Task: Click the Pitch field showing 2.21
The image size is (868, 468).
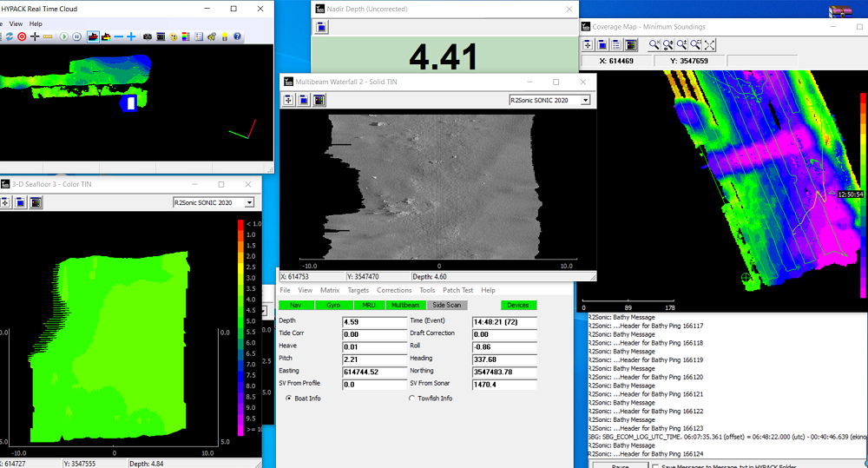Action: [x=374, y=359]
